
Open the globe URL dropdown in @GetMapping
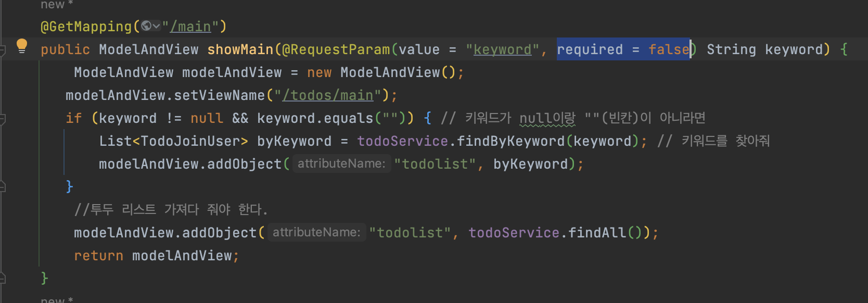(x=151, y=26)
